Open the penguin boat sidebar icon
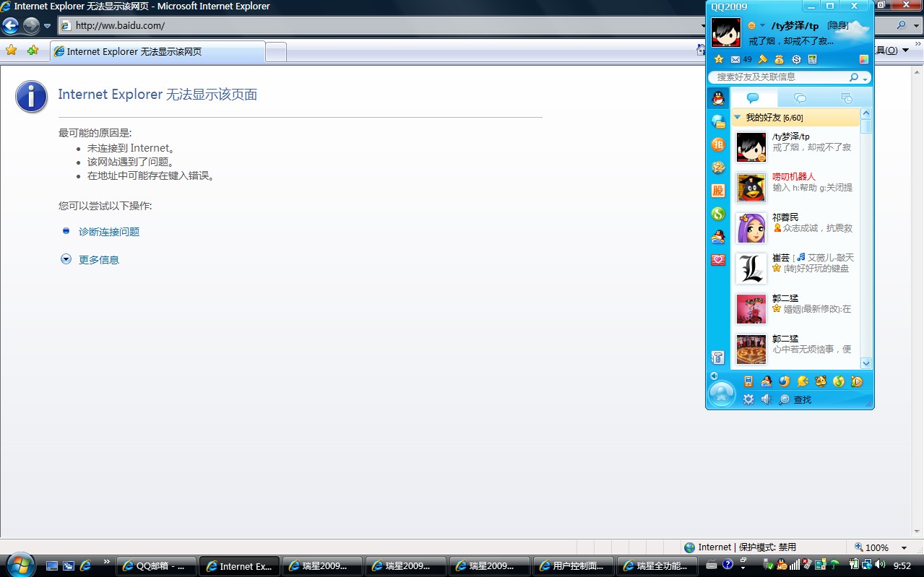Image resolution: width=924 pixels, height=577 pixels. click(718, 237)
